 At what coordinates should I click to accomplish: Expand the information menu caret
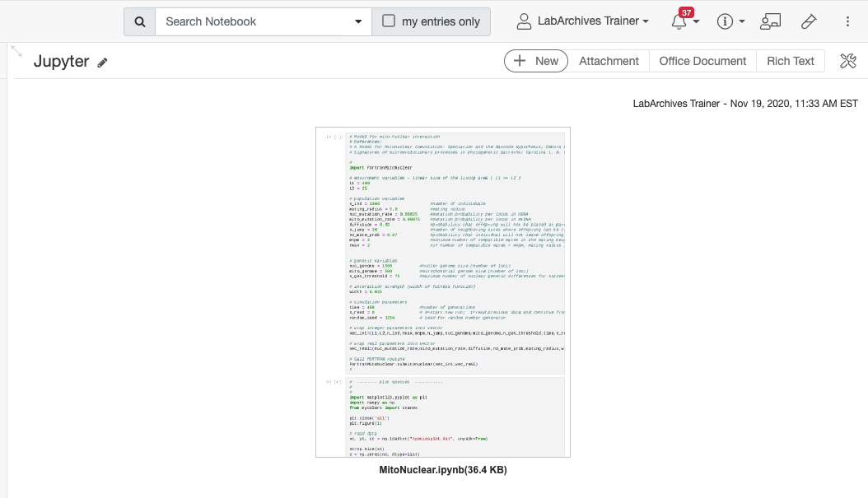pos(742,22)
